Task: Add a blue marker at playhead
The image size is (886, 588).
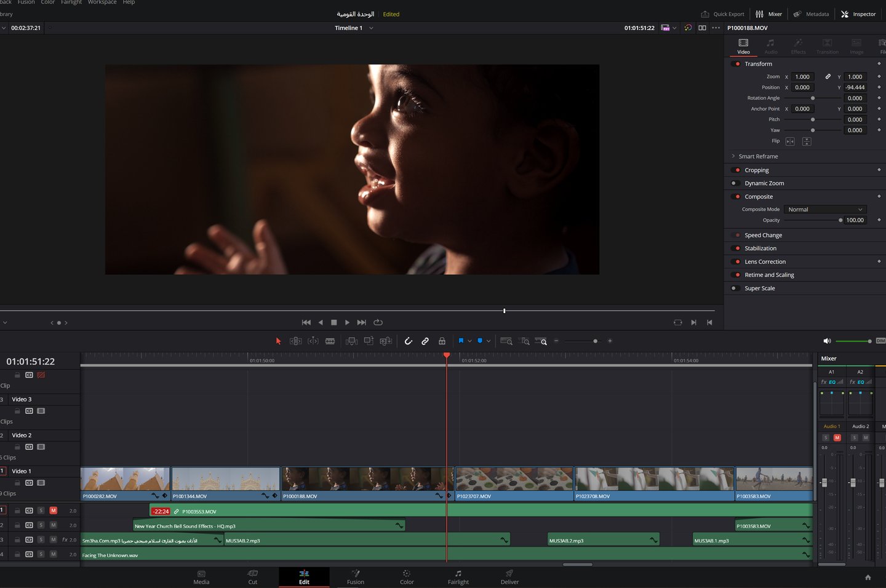Action: point(480,341)
